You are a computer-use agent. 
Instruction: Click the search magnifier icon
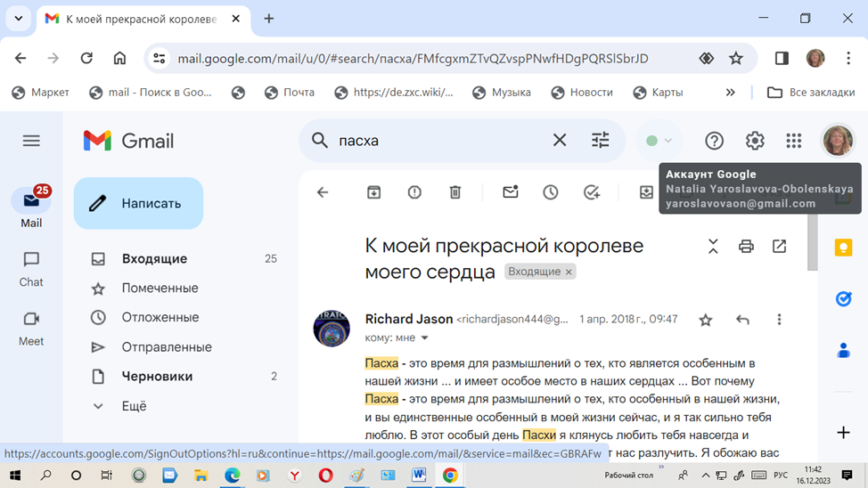point(319,141)
